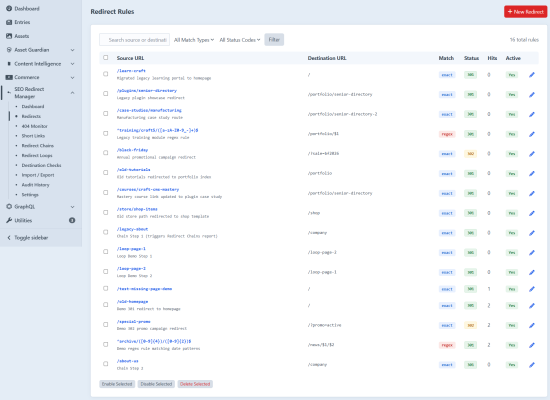Expand the Asset Guardian chevron

point(73,50)
